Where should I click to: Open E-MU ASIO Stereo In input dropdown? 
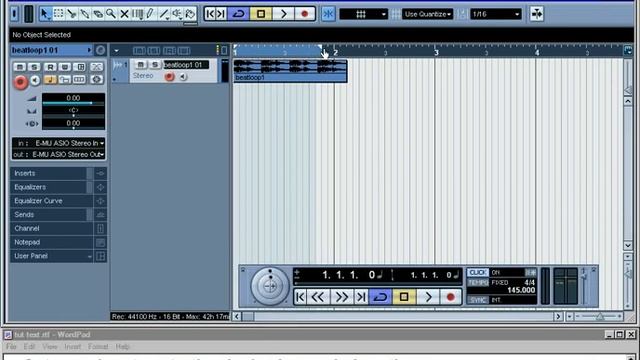tap(59, 143)
